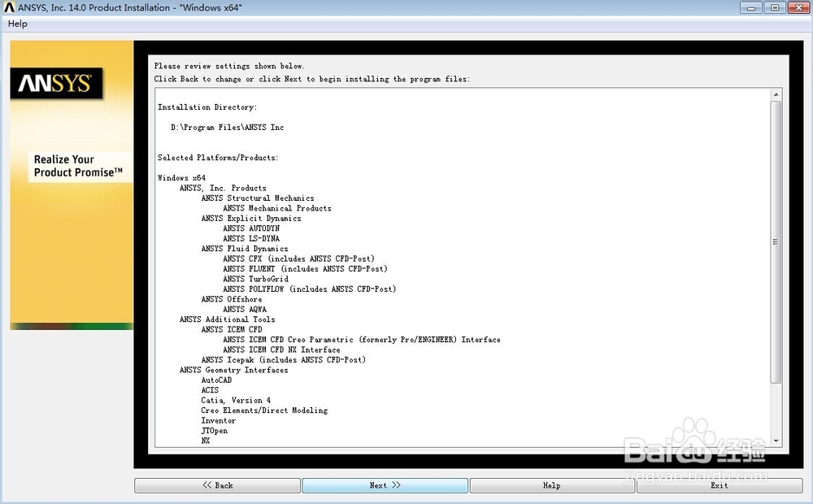Click 'ANSYS Explicit Dynamics' line

[251, 219]
